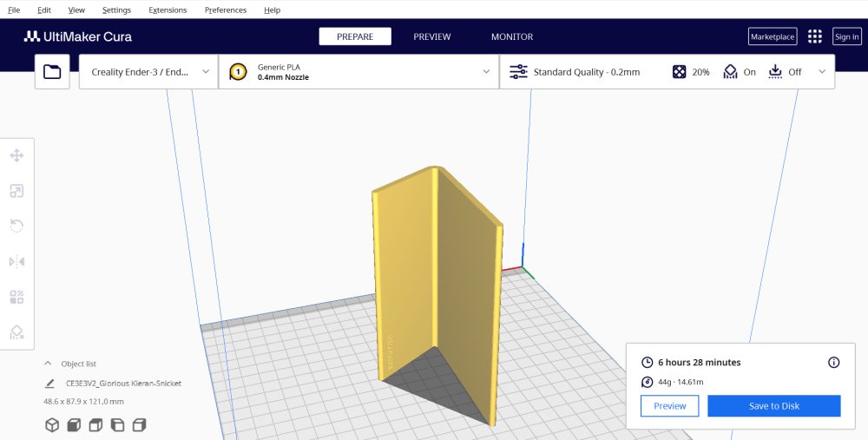
Task: Click pencil edit icon for job name
Action: coord(49,383)
